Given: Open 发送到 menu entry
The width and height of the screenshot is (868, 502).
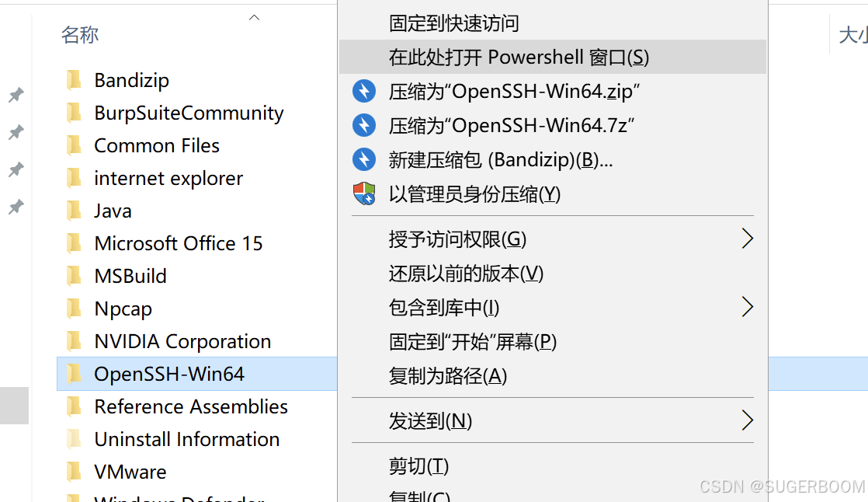Looking at the screenshot, I should point(553,420).
